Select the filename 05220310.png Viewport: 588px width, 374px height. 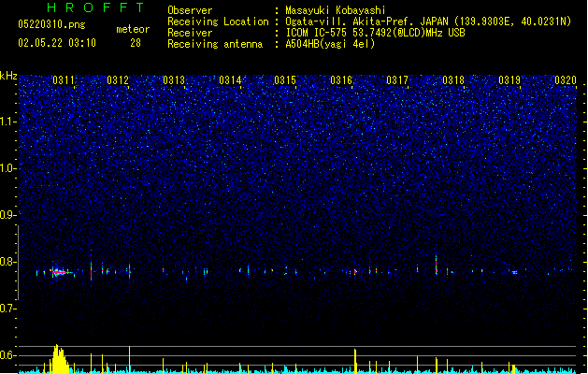click(x=51, y=24)
